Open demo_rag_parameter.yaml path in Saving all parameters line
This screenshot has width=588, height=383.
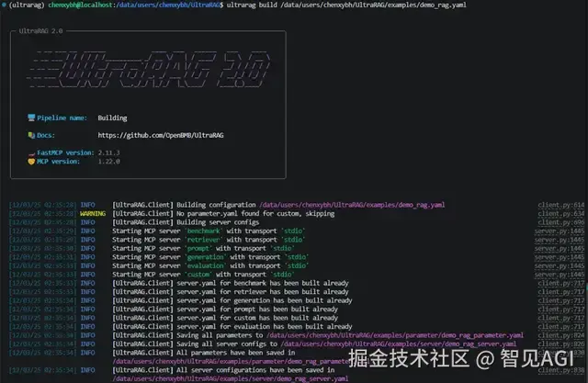click(x=395, y=335)
